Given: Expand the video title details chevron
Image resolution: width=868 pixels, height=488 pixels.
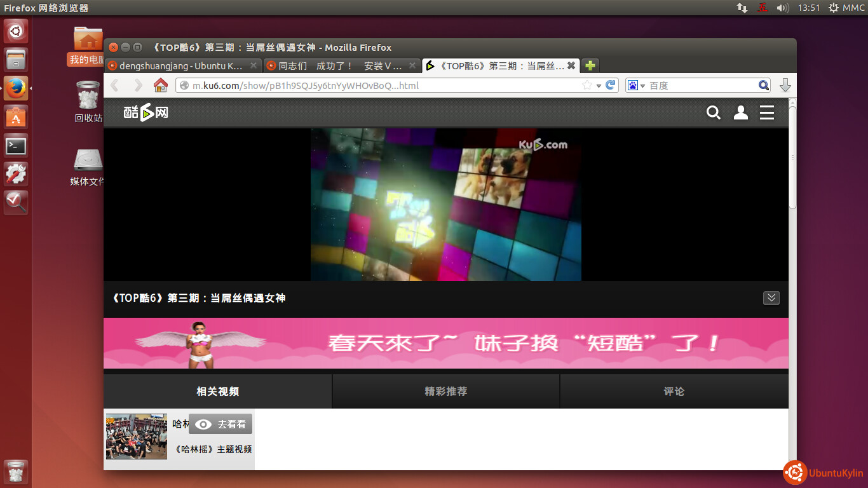Looking at the screenshot, I should coord(771,298).
